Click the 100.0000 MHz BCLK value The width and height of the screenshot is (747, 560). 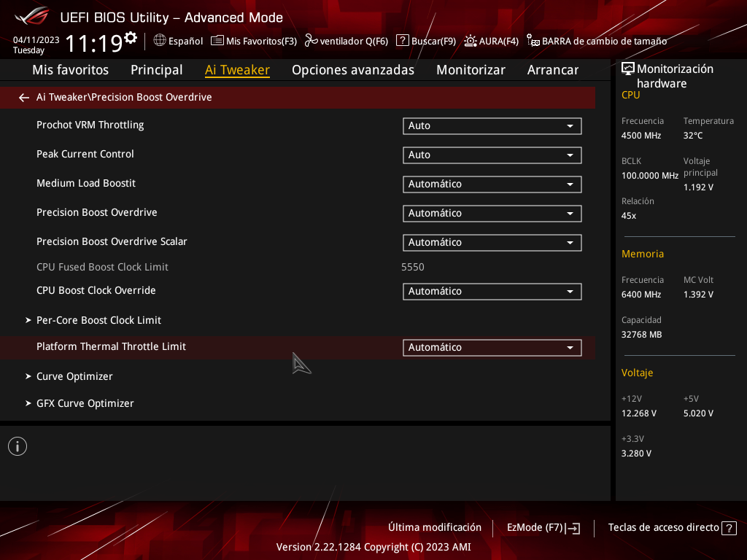tap(650, 176)
